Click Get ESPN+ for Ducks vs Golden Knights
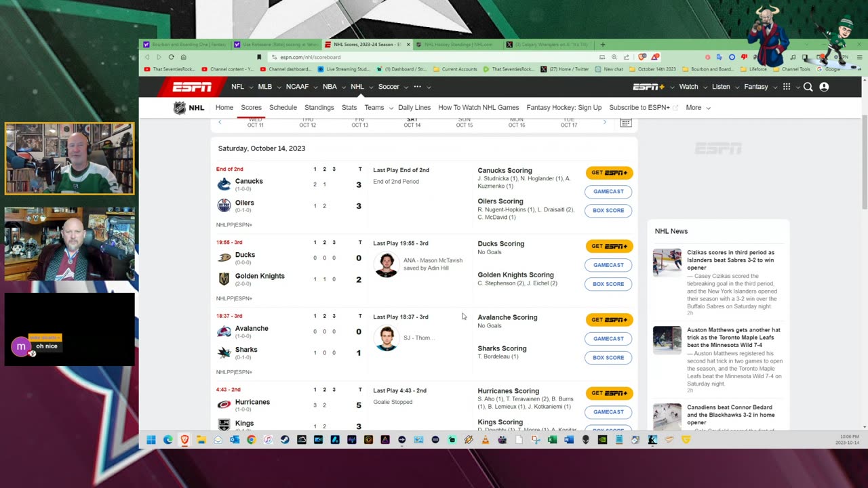 [609, 246]
